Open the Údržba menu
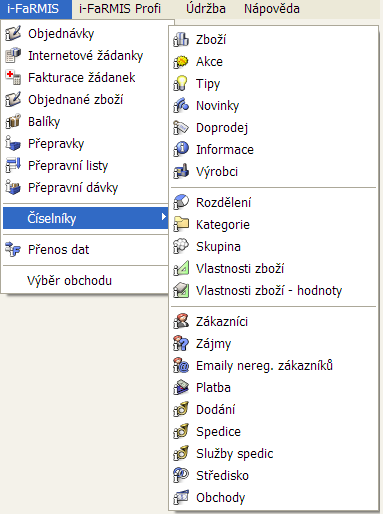This screenshot has height=514, width=383. 206,9
